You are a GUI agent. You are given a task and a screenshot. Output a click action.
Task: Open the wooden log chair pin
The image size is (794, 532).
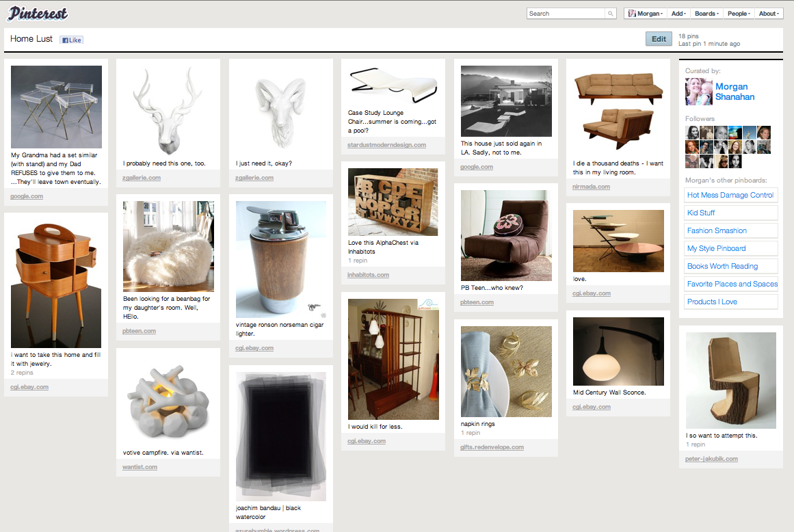point(730,380)
